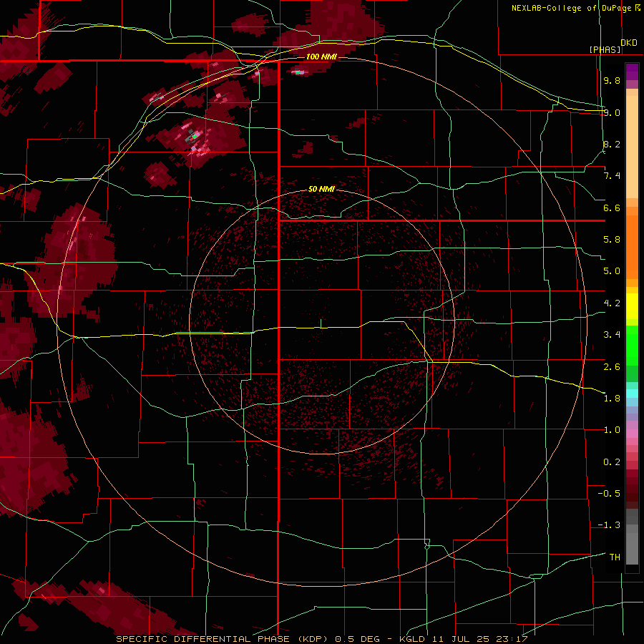Click the 11 JUL 25 23:17 timestamp
644x644 pixels.
(x=480, y=639)
